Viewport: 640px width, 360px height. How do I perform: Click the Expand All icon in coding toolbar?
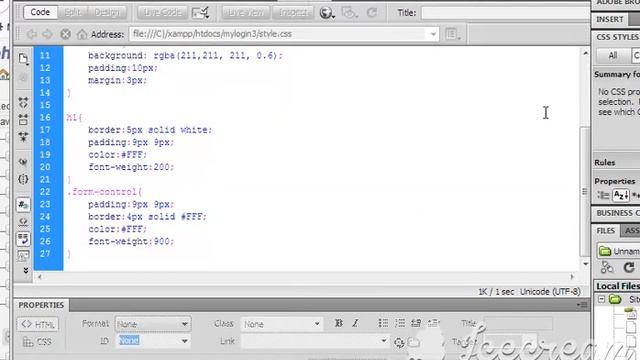click(23, 137)
